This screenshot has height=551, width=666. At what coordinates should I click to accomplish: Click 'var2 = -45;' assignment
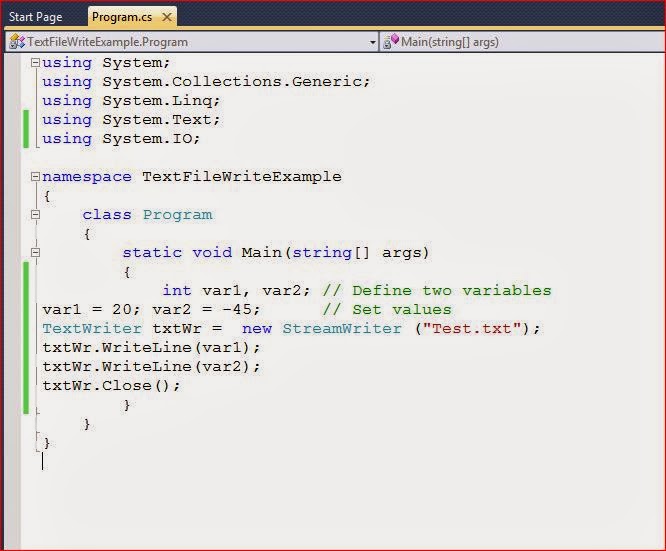click(206, 310)
